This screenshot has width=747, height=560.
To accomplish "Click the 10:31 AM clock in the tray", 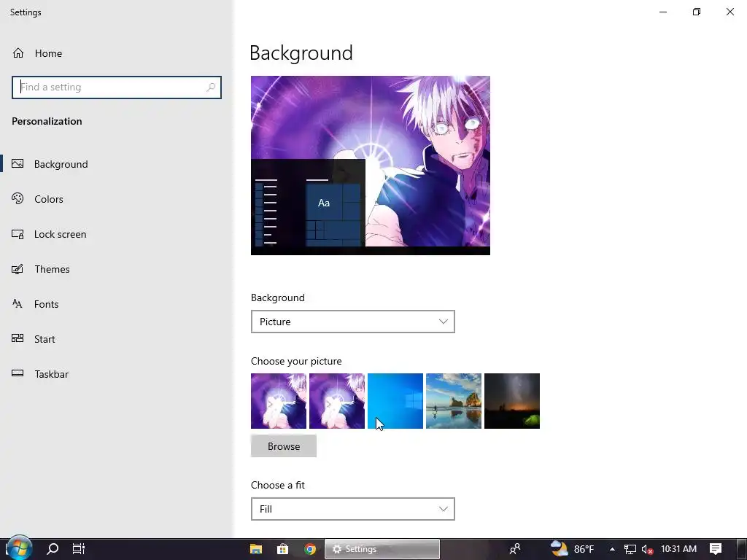I will click(678, 549).
